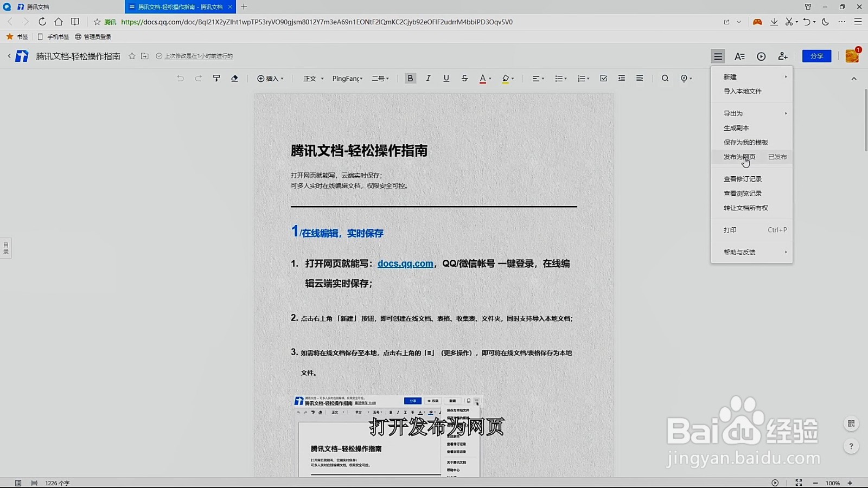The width and height of the screenshot is (868, 488).
Task: Insert a checkbox to-do list
Action: tap(603, 79)
